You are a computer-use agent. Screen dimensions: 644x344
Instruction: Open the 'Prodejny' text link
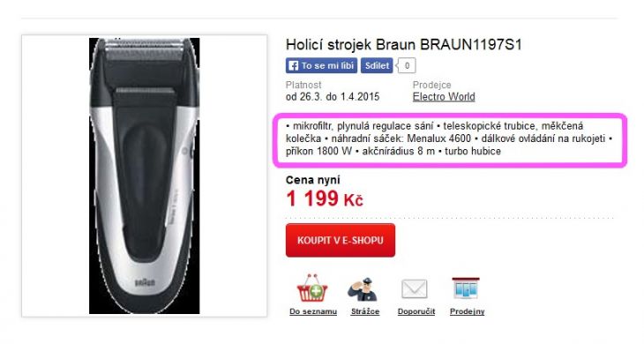467,311
